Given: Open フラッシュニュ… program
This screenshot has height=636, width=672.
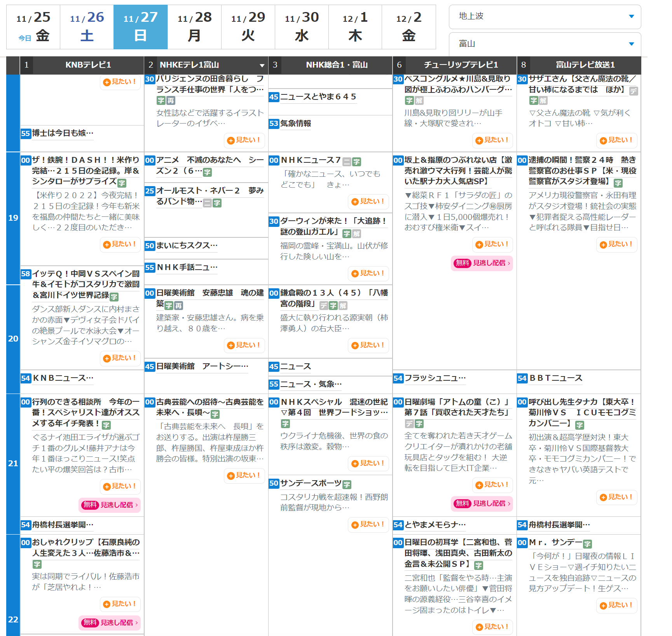Looking at the screenshot, I should click(435, 378).
